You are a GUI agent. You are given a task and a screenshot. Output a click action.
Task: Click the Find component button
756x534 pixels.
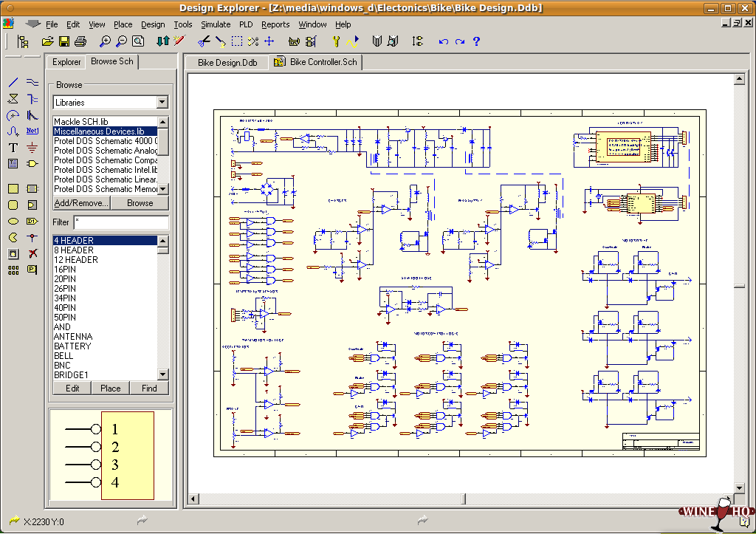(x=149, y=388)
